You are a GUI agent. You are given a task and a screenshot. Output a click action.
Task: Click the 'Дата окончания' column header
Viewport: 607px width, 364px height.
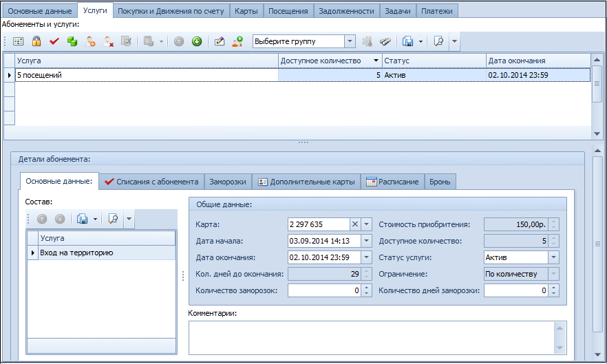(x=538, y=61)
